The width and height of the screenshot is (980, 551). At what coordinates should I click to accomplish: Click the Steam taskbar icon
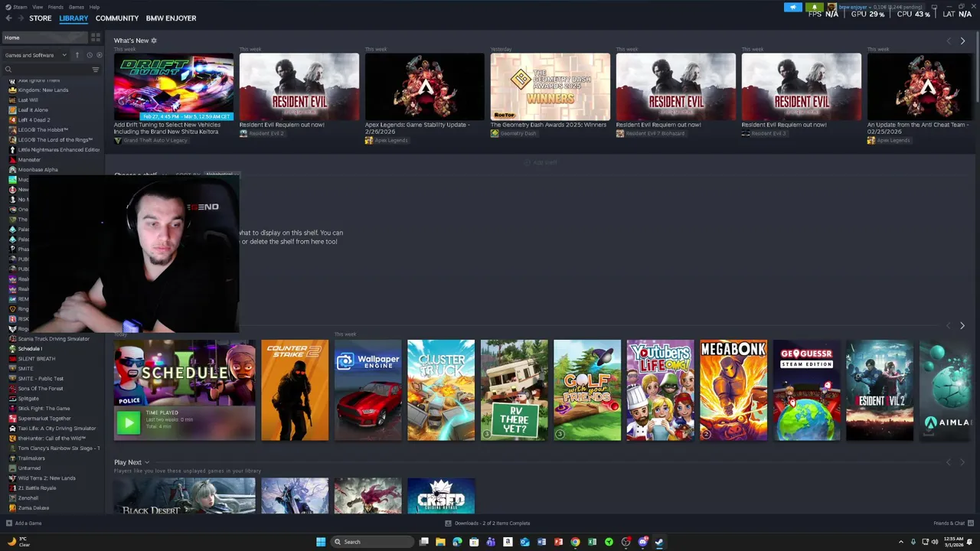click(x=659, y=542)
